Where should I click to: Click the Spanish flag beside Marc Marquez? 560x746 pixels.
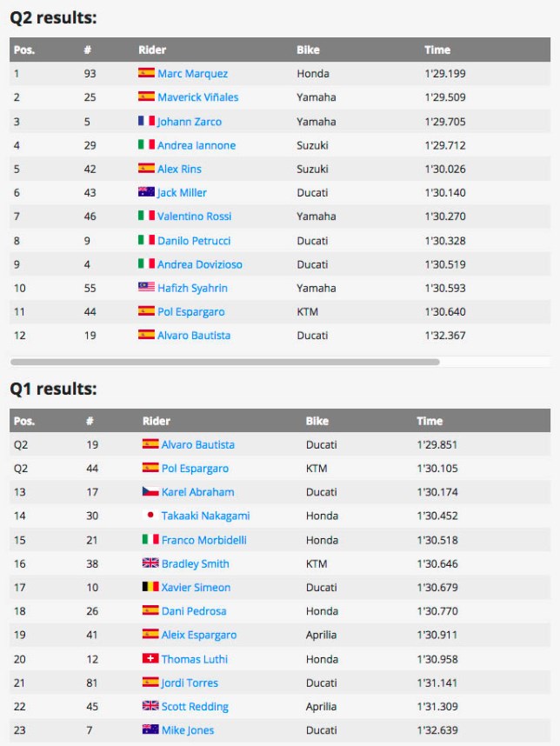[146, 73]
